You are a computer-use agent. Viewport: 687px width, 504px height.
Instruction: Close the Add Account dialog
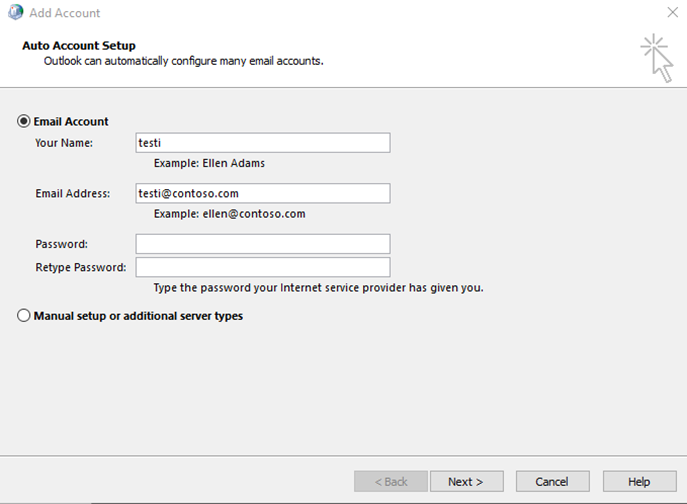pyautogui.click(x=673, y=12)
